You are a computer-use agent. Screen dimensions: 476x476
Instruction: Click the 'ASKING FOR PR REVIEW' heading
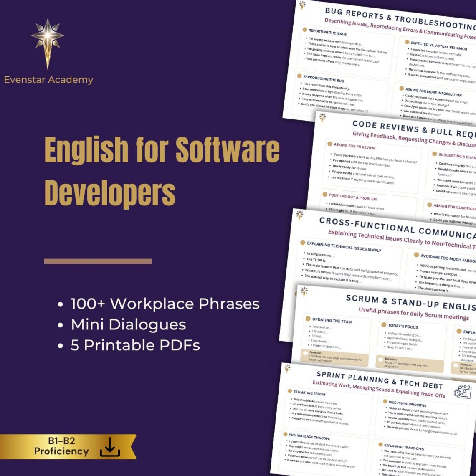tap(354, 146)
